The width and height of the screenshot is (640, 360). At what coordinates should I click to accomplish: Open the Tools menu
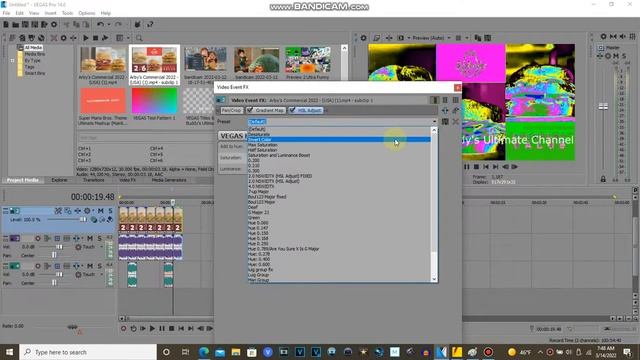click(x=67, y=13)
